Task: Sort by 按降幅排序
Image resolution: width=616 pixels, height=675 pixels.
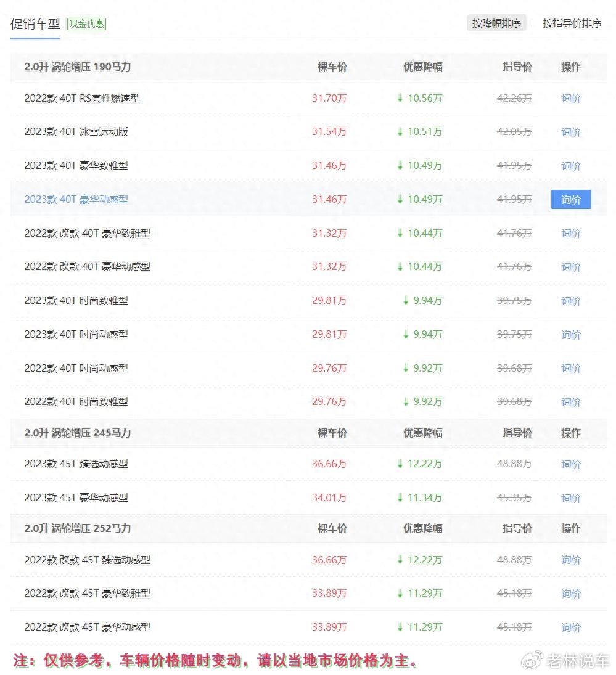Action: 496,23
